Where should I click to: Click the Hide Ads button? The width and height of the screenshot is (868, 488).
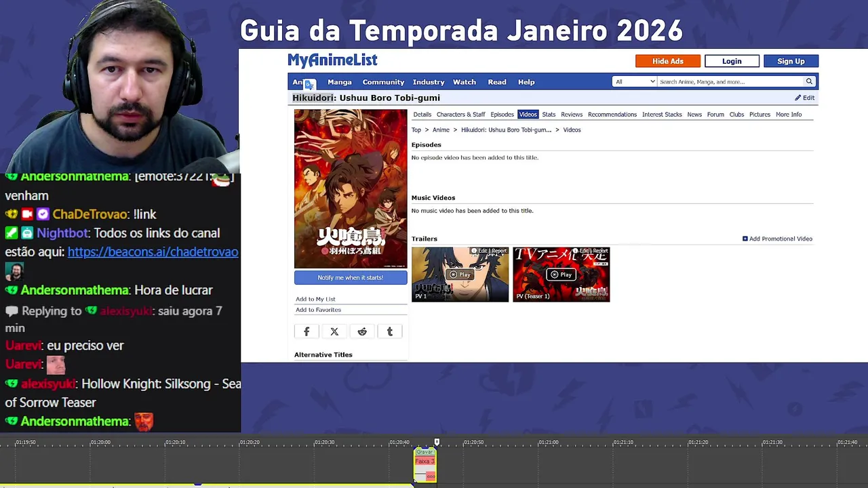click(668, 61)
